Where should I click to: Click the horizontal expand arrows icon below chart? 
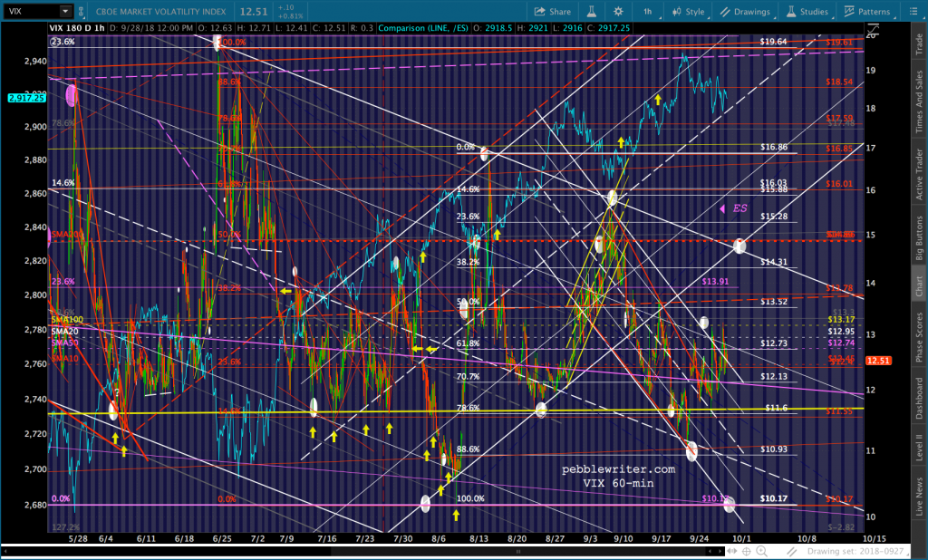coord(732,551)
